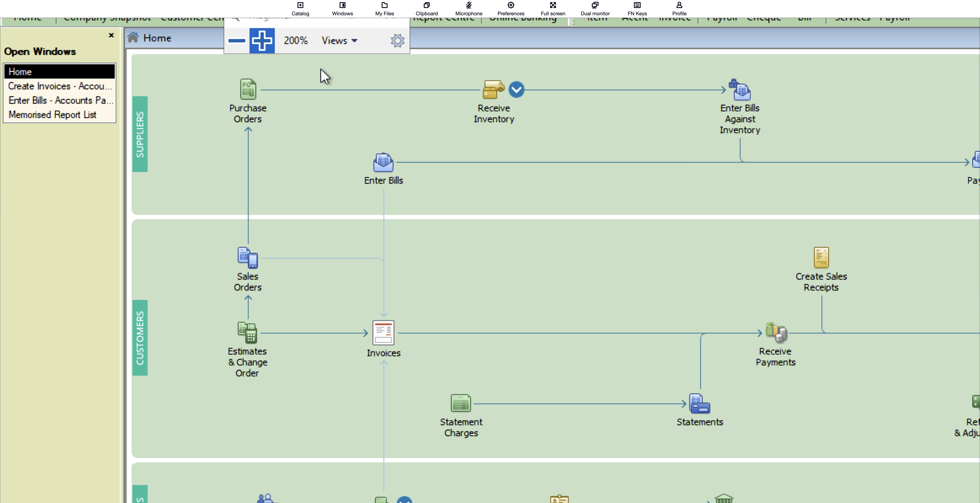
Task: Open Estimates & Change Order icon
Action: [248, 333]
